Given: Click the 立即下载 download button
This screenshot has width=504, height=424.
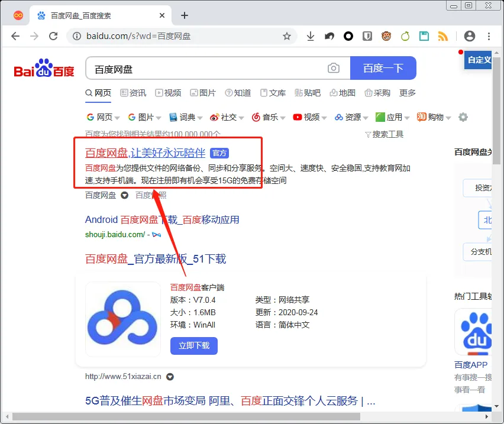Looking at the screenshot, I should point(194,345).
